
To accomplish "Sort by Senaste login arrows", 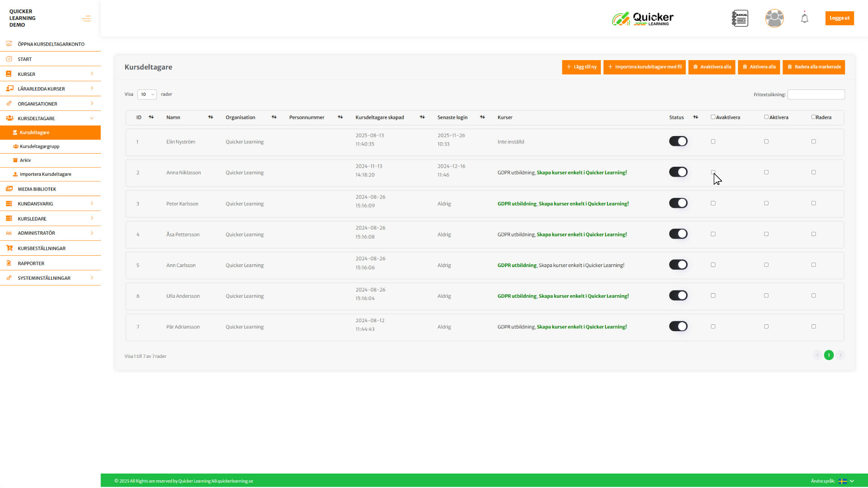I will (482, 117).
